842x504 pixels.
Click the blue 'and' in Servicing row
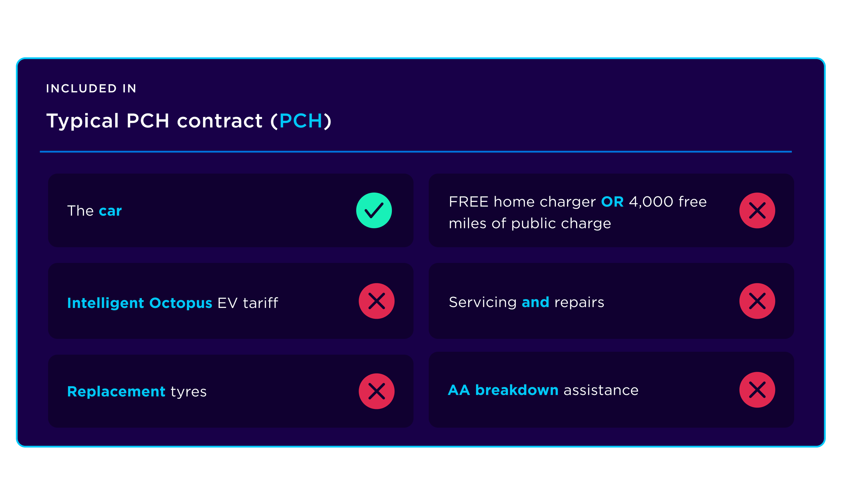[535, 302]
